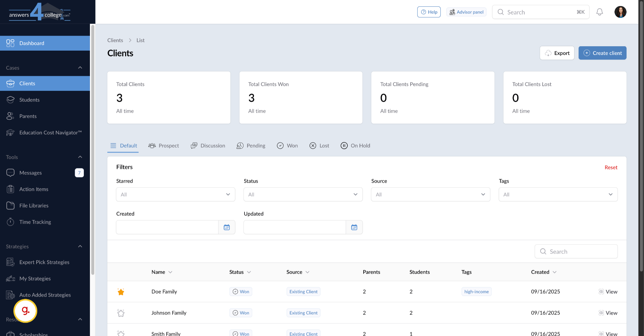Click the page vertical scrollbar
The width and height of the screenshot is (644, 336).
click(x=641, y=134)
